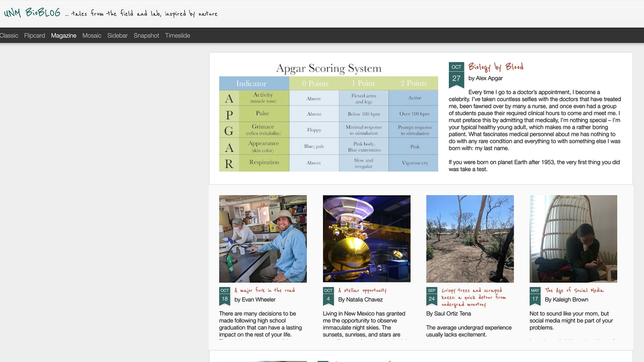The width and height of the screenshot is (644, 362).
Task: Click the OCT 27 date badge
Action: [x=456, y=73]
